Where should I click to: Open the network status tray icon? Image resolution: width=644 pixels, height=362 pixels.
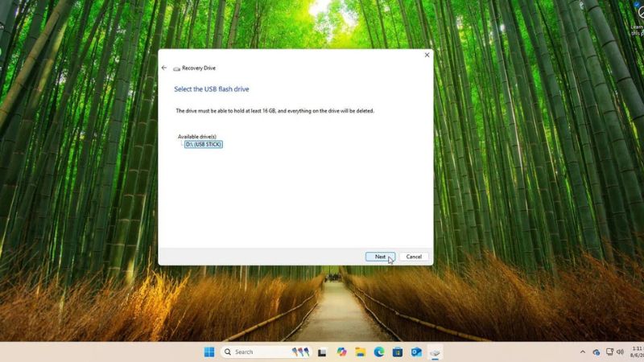pyautogui.click(x=609, y=352)
